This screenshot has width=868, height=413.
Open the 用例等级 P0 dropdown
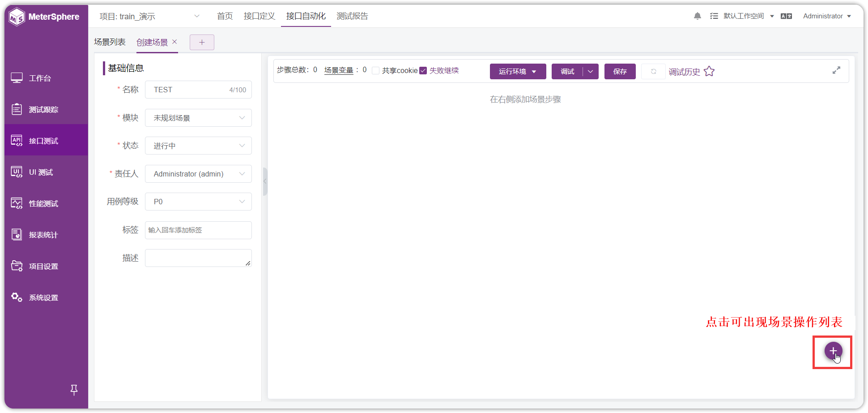[198, 202]
